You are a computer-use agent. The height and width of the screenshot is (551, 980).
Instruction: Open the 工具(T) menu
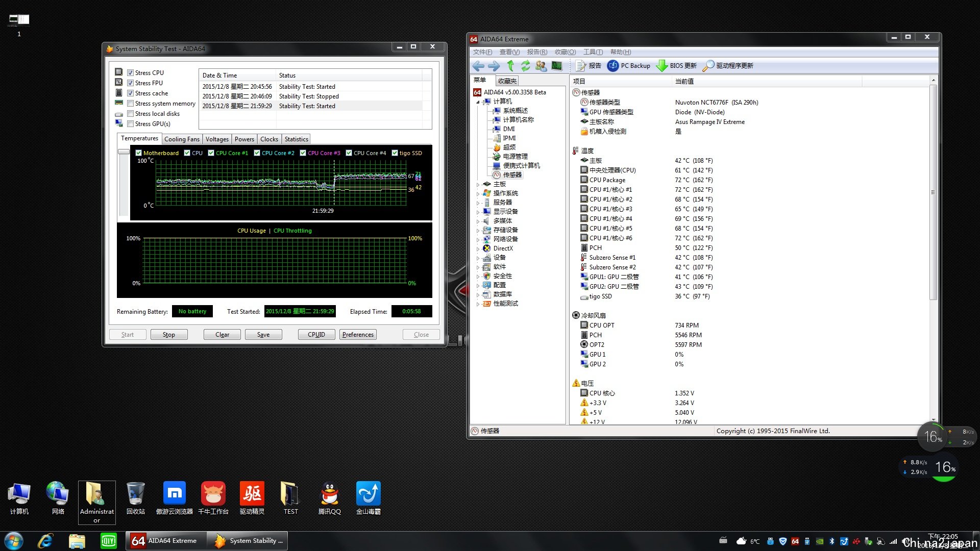pyautogui.click(x=593, y=52)
